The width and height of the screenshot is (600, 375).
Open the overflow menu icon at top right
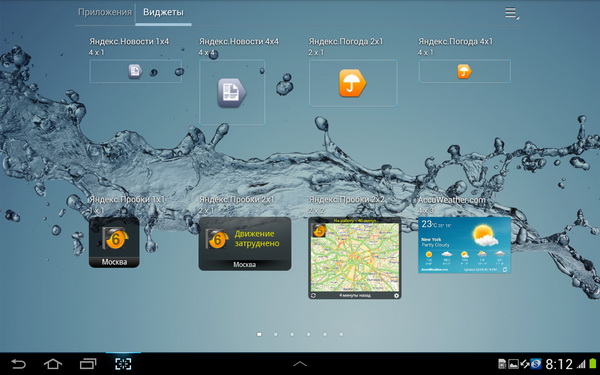point(512,13)
